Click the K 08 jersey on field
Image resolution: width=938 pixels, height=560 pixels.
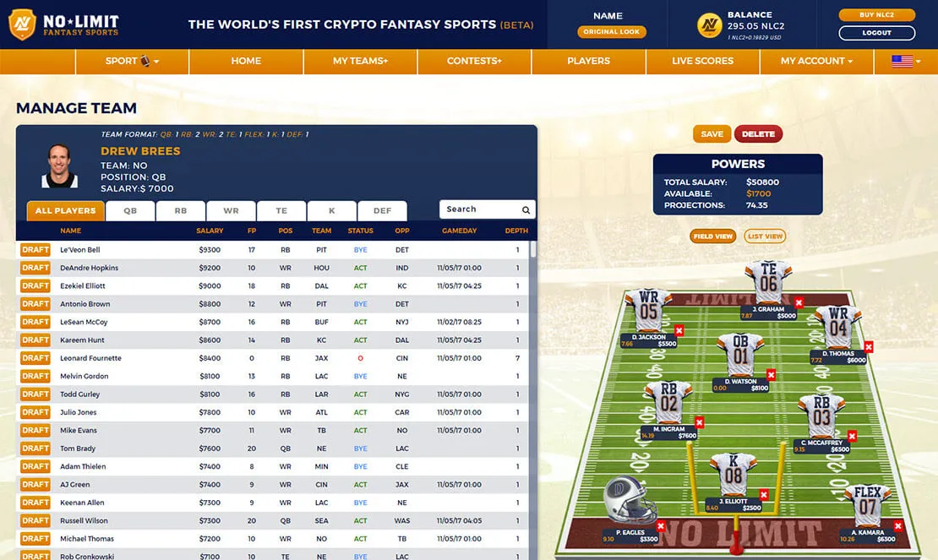click(733, 474)
